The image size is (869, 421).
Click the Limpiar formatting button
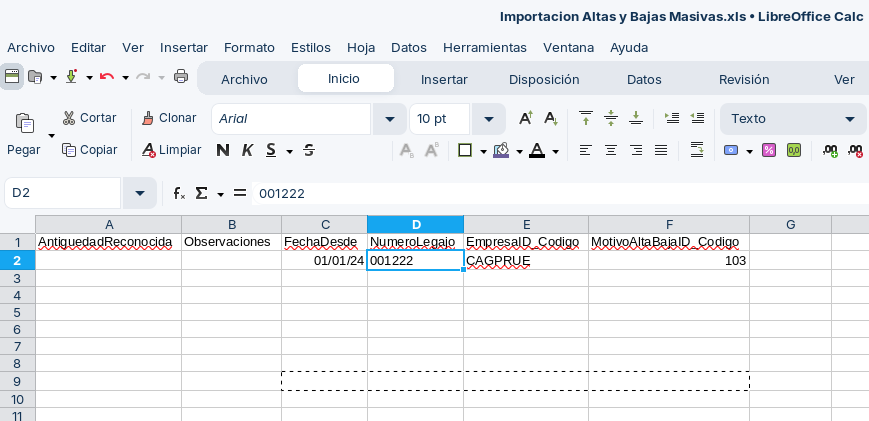click(x=171, y=150)
